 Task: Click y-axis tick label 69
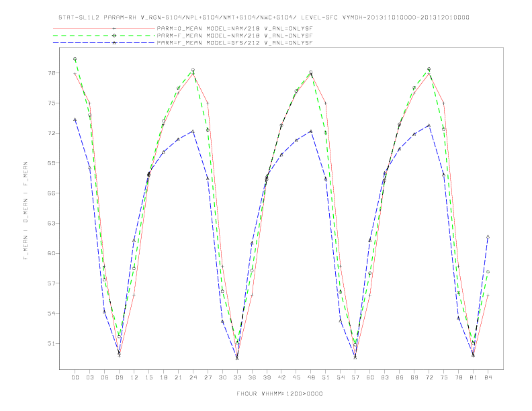coord(51,163)
